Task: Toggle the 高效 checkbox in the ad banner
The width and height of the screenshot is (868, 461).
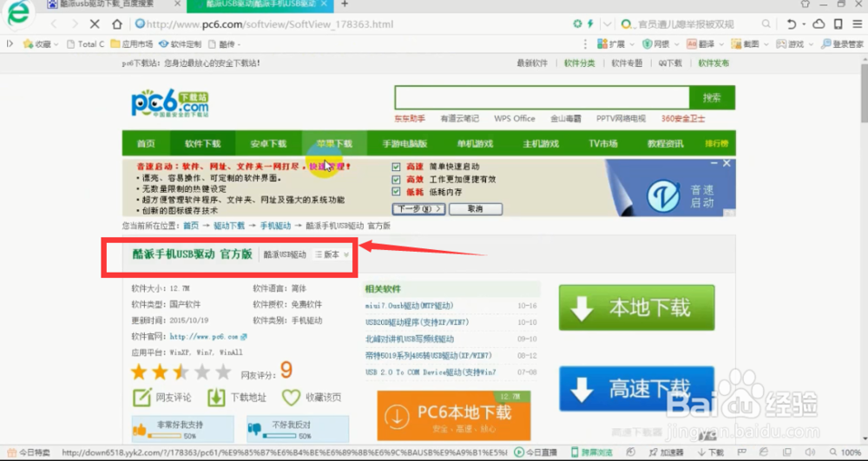Action: [x=396, y=180]
